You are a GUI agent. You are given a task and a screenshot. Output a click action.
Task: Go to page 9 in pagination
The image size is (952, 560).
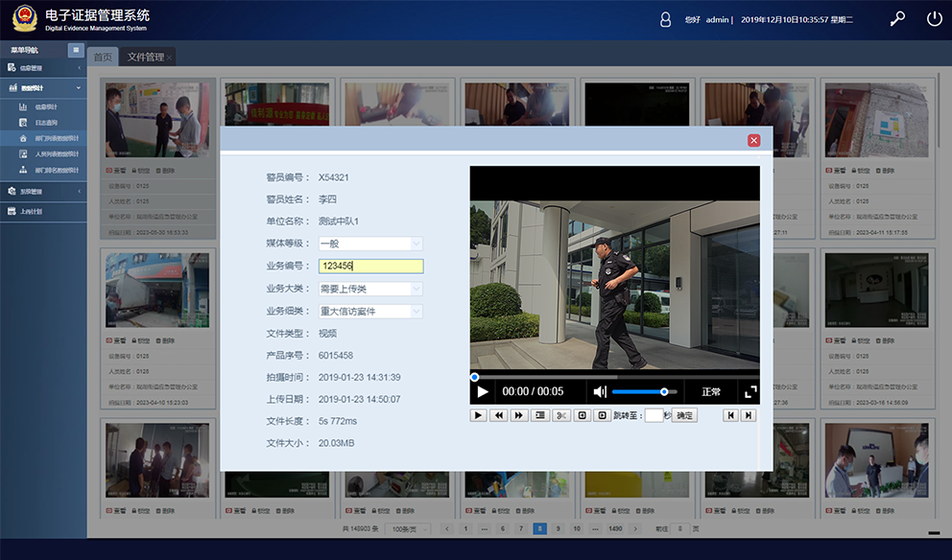[558, 529]
